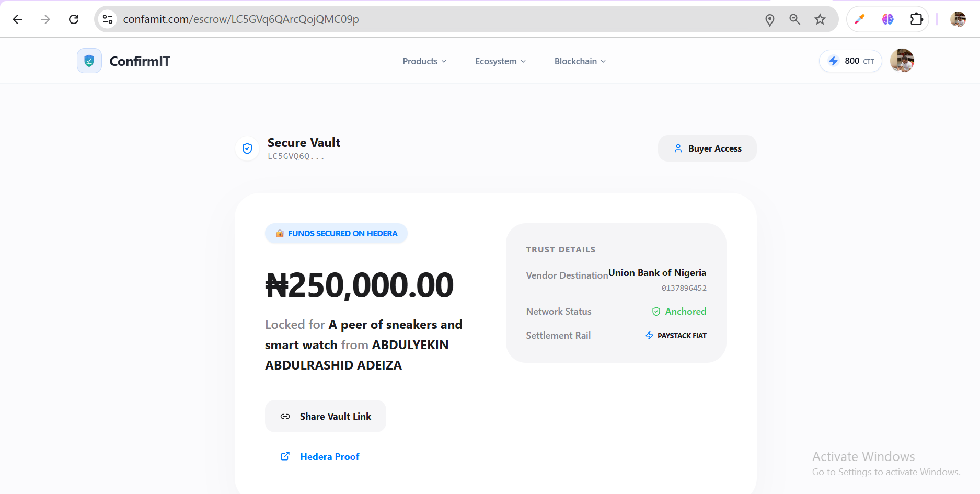Viewport: 980px width, 494px height.
Task: Bookmark this page with the star icon
Action: pos(820,19)
